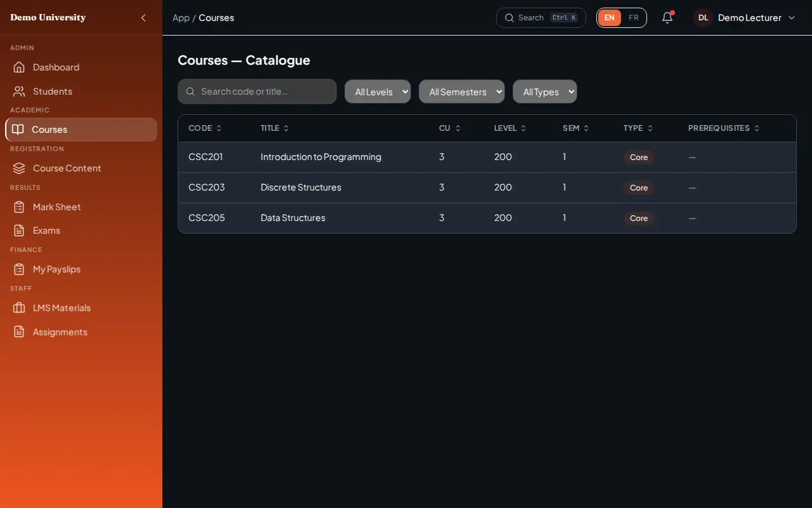This screenshot has height=508, width=812.
Task: Click the Core badge in the CSC205 row
Action: coord(639,218)
